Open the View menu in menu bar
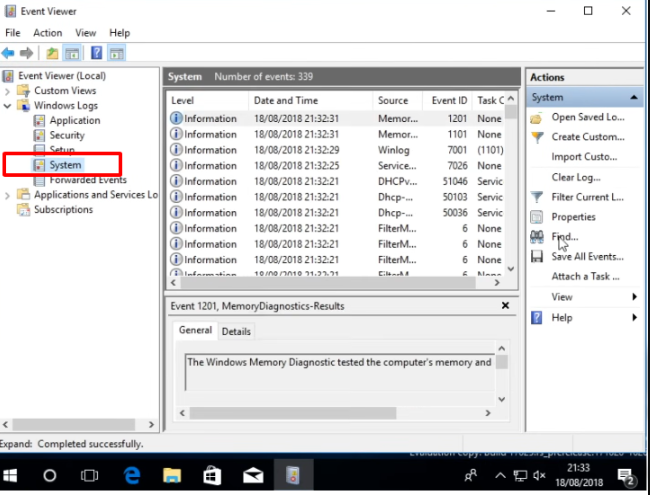Image resolution: width=650 pixels, height=495 pixels. 84,33
